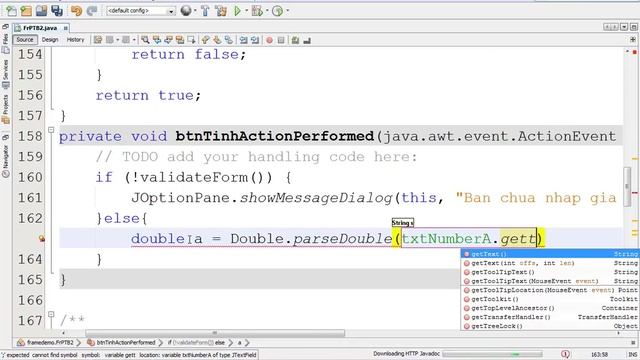
Task: Undo the last edit
Action: tap(76, 11)
